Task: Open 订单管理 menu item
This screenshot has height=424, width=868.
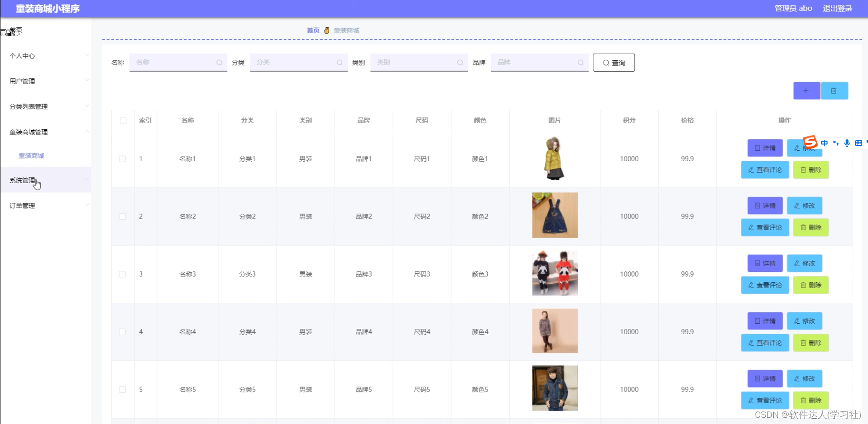Action: [46, 205]
